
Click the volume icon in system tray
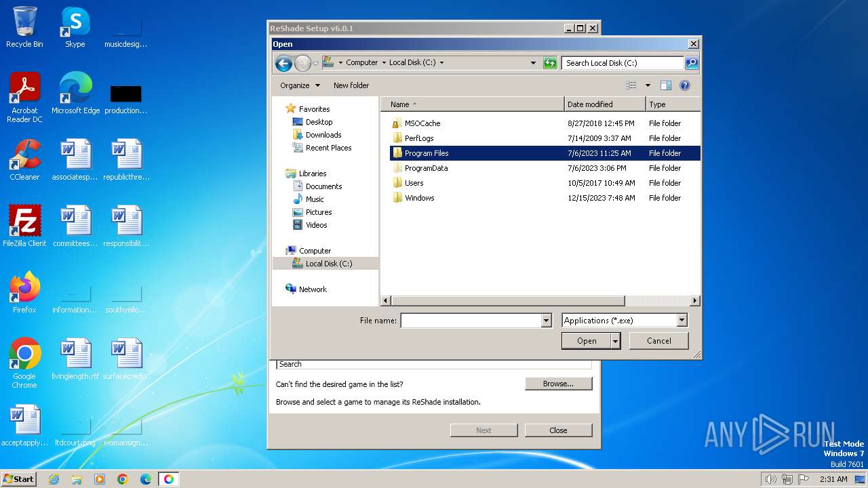point(770,479)
